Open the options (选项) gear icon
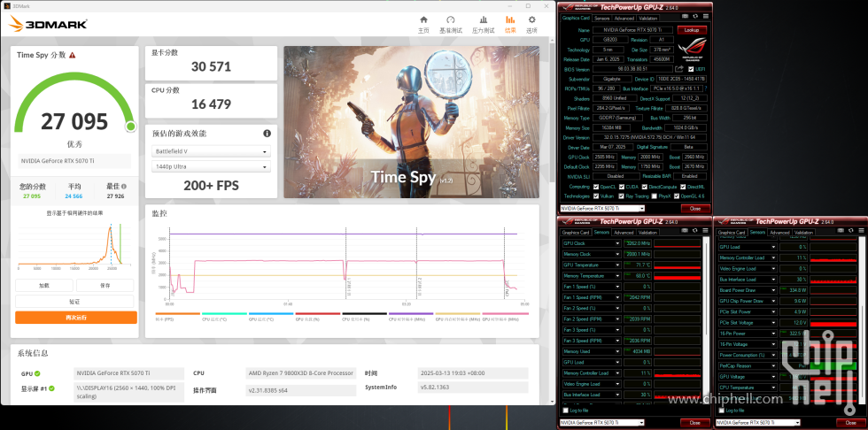This screenshot has height=430, width=868. (x=531, y=19)
